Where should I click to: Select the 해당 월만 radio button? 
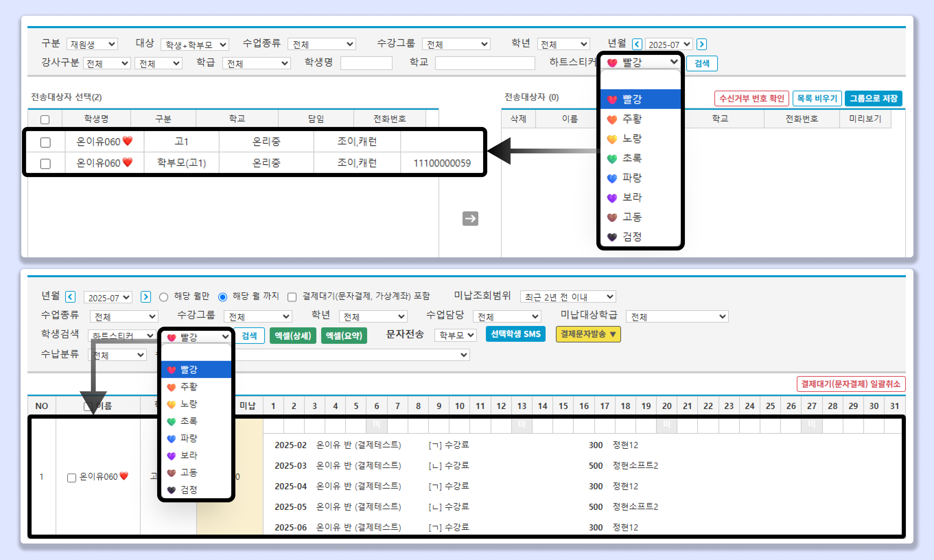[x=163, y=297]
